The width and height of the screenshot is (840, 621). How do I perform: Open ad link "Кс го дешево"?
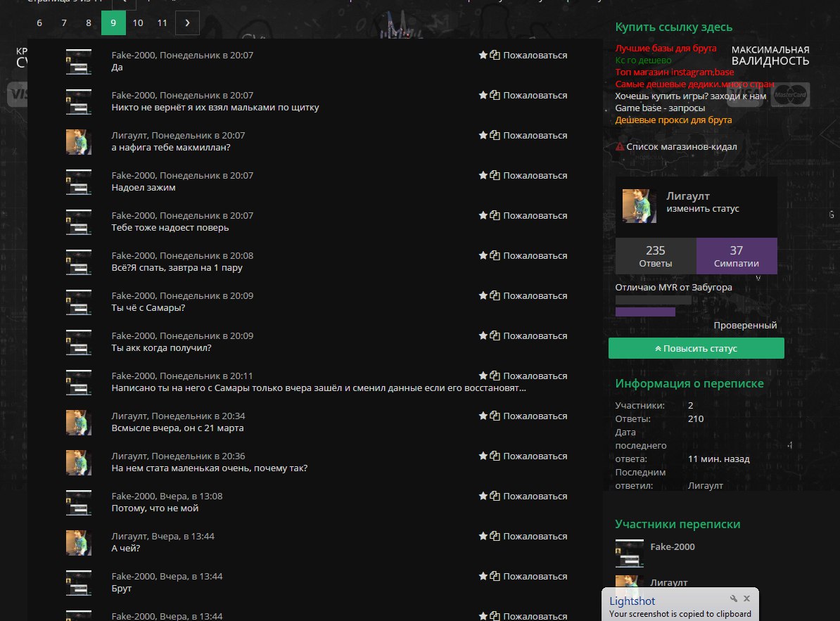(643, 60)
